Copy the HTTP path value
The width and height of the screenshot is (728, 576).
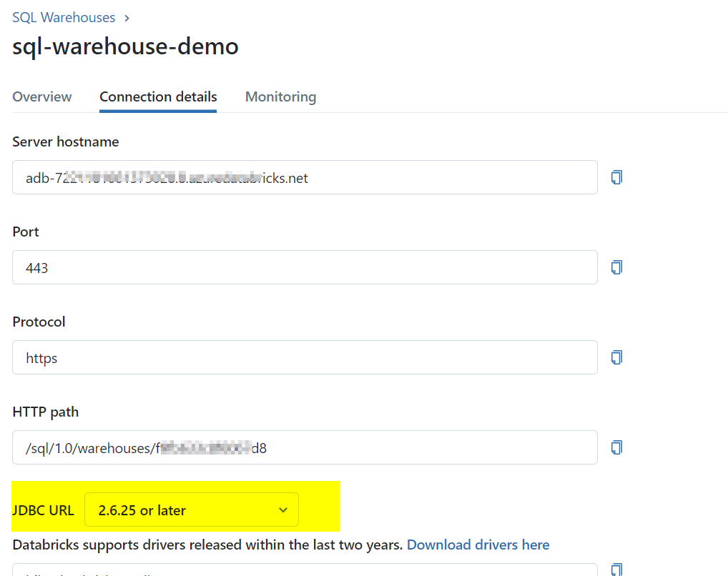point(616,447)
